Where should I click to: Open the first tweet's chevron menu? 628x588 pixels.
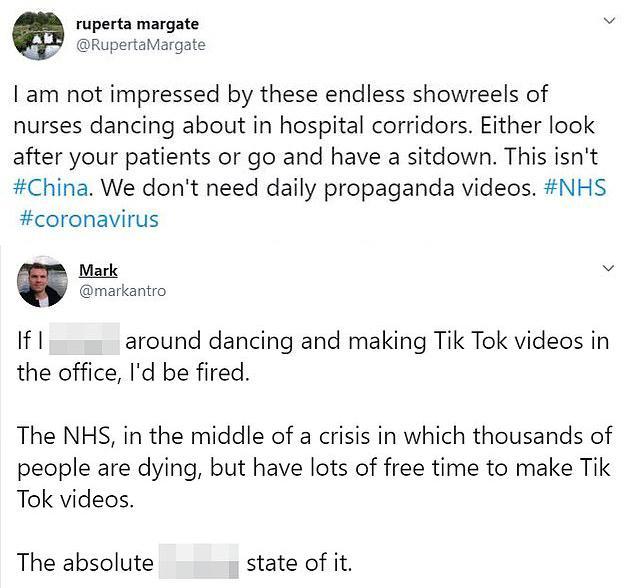(608, 20)
